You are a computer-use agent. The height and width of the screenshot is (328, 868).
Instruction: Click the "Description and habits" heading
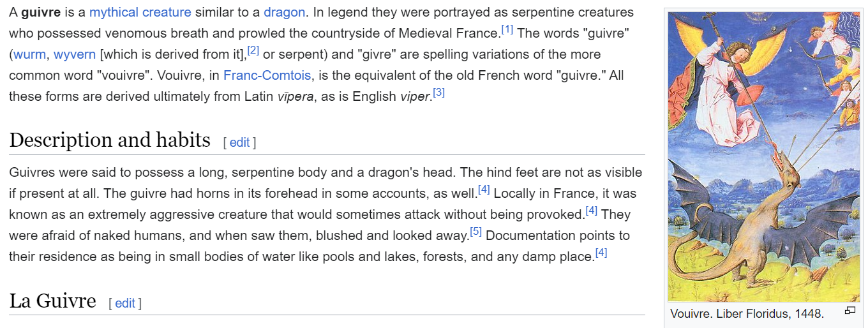[110, 140]
